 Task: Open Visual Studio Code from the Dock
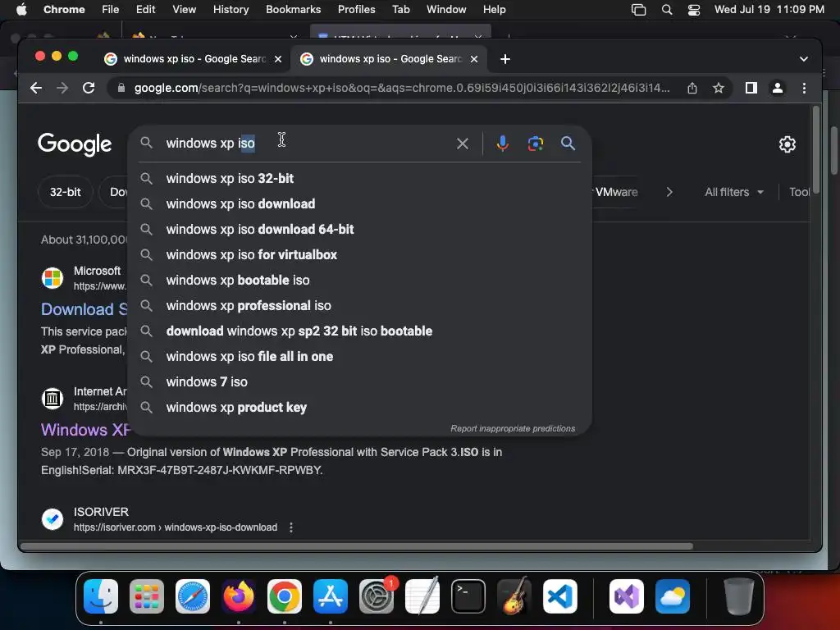click(x=559, y=596)
